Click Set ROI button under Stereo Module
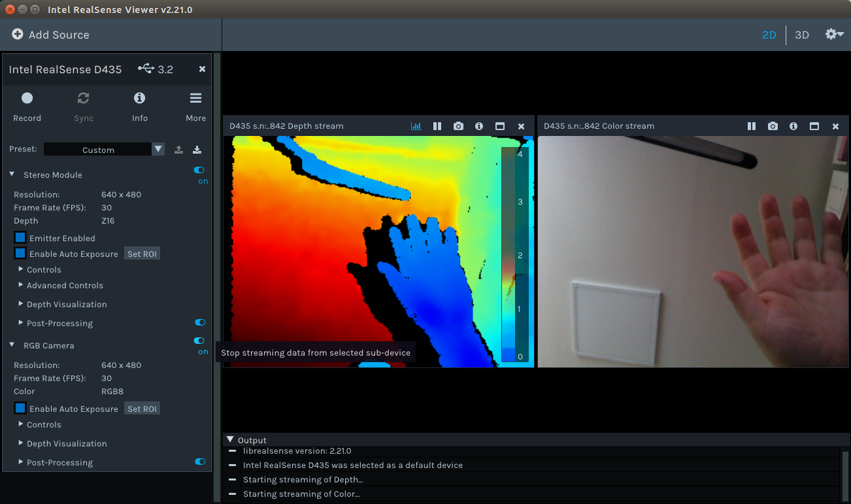 (x=142, y=254)
